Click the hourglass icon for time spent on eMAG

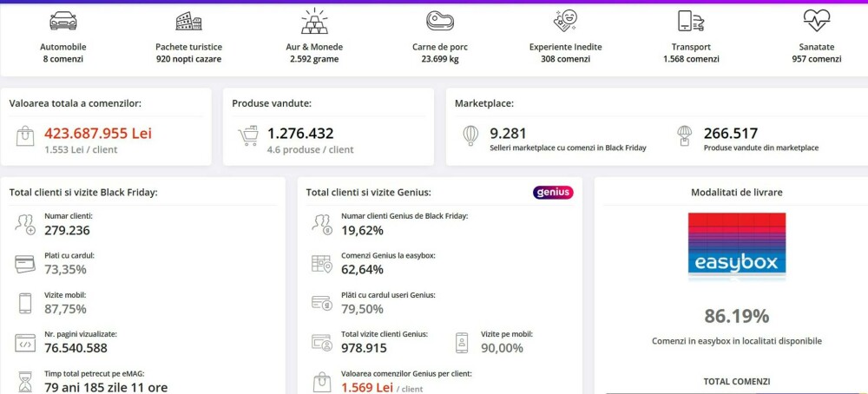tap(25, 380)
